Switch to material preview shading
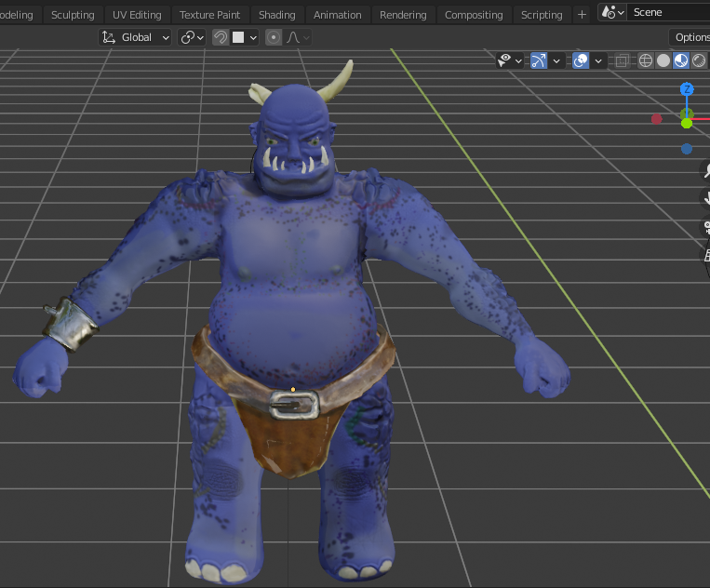This screenshot has width=710, height=588. coord(681,60)
